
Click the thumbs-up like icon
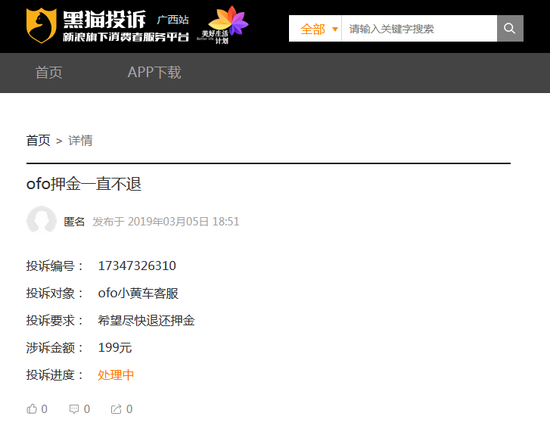32,409
